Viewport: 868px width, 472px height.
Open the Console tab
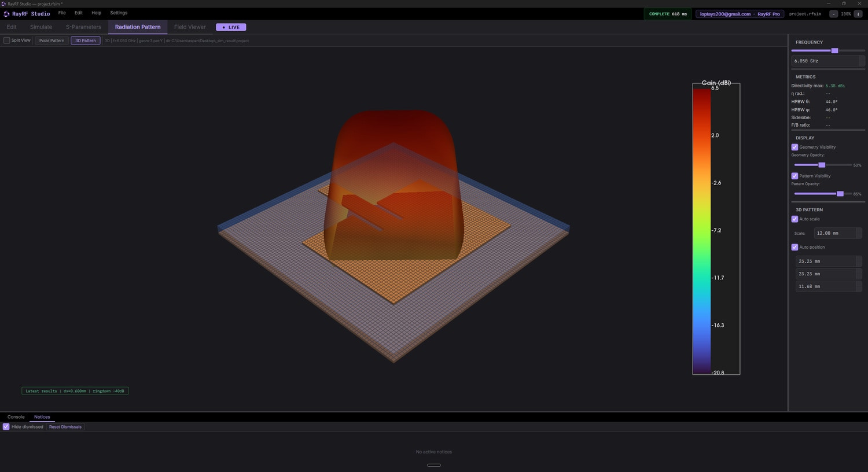pyautogui.click(x=16, y=417)
